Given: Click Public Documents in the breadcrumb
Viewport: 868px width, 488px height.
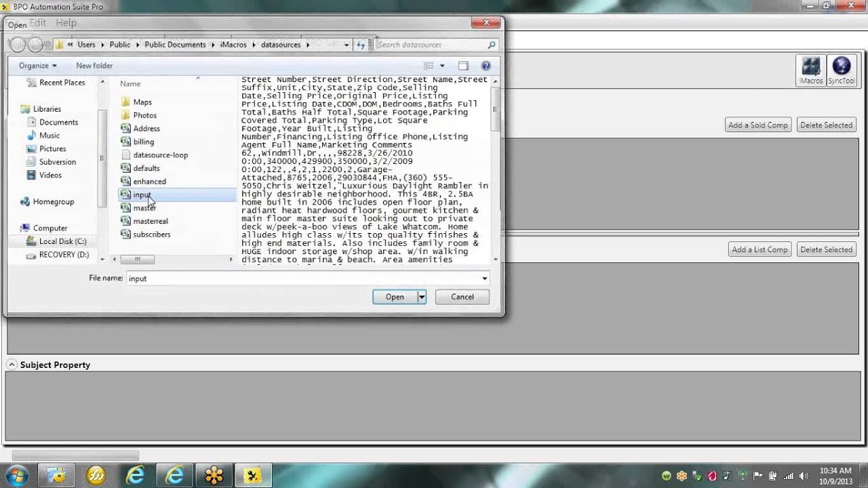Looking at the screenshot, I should [175, 45].
